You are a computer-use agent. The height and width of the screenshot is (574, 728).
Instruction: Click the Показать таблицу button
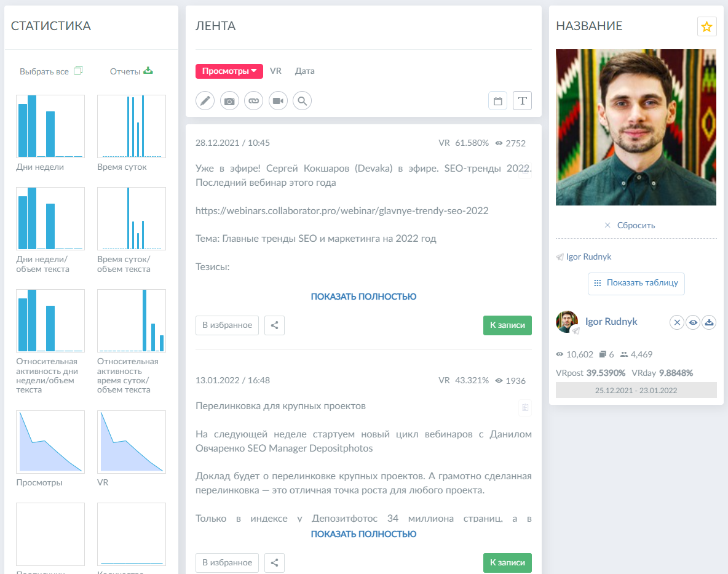[x=636, y=284]
